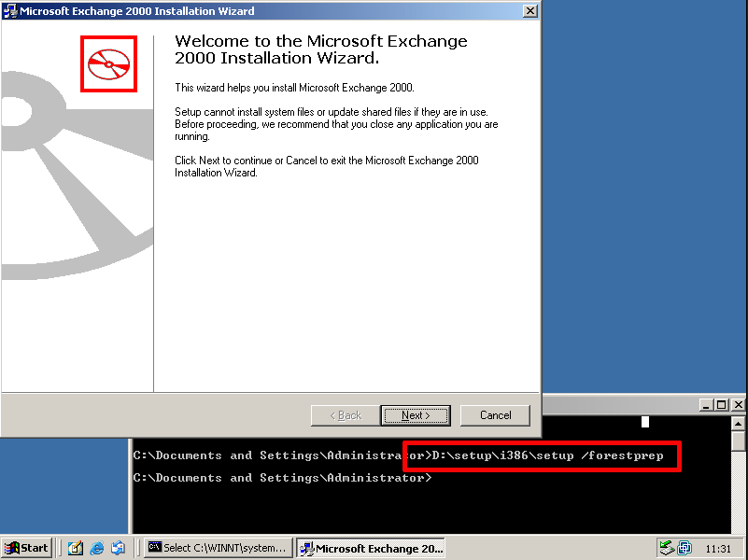The width and height of the screenshot is (748, 560).
Task: Launch the Show Desktop quick launch icon
Action: point(76,548)
